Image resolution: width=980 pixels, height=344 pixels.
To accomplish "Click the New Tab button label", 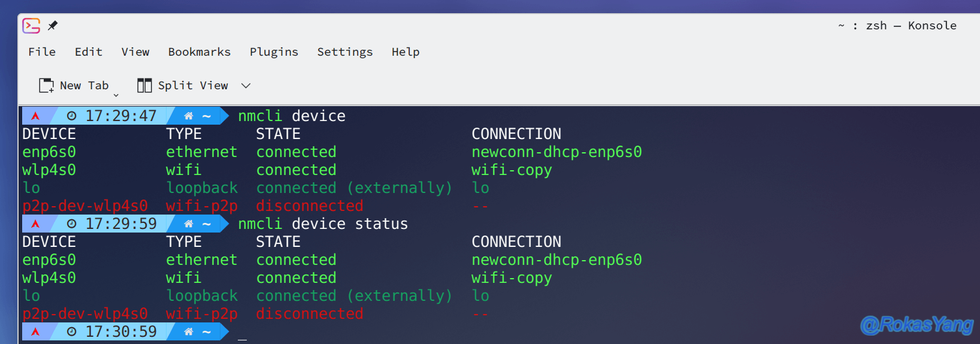I will click(x=84, y=86).
